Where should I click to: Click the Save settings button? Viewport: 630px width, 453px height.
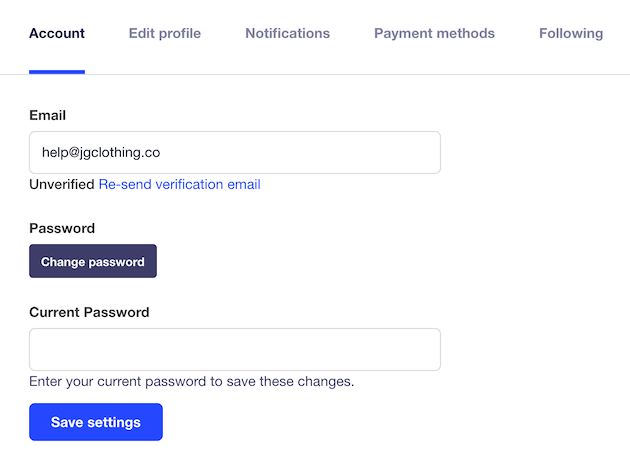[x=96, y=422]
